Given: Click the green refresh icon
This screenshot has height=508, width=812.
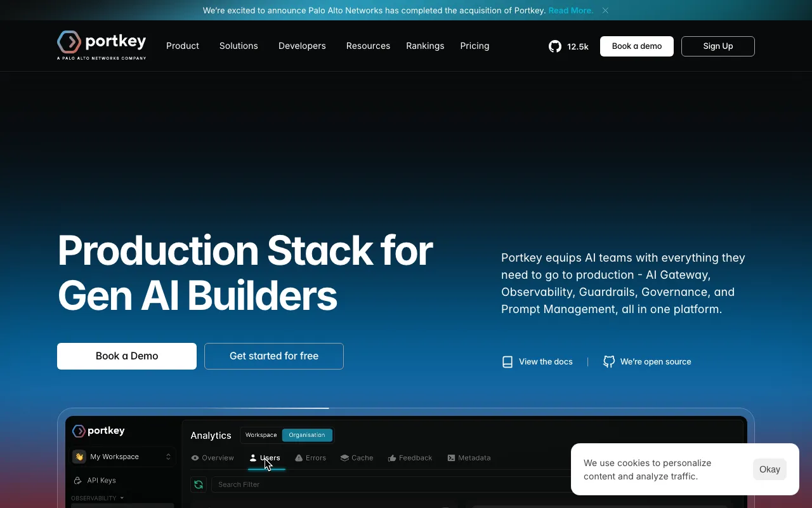Looking at the screenshot, I should point(199,485).
